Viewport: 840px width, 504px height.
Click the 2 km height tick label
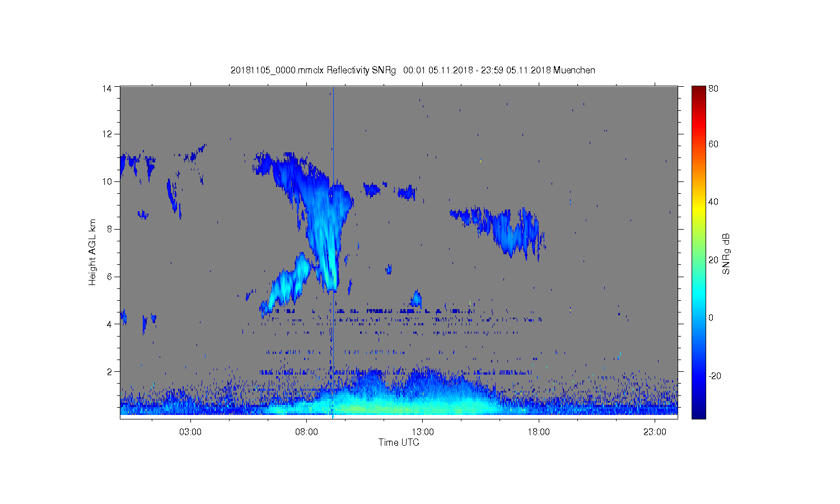[110, 372]
